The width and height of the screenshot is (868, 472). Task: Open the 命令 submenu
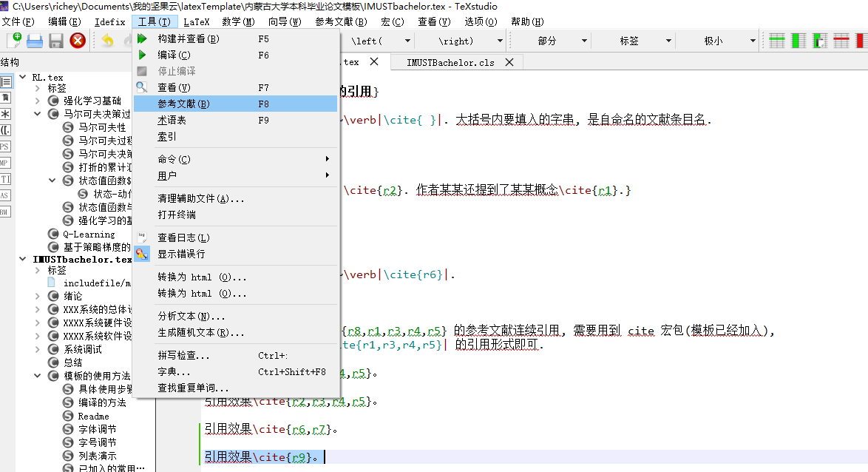point(235,159)
